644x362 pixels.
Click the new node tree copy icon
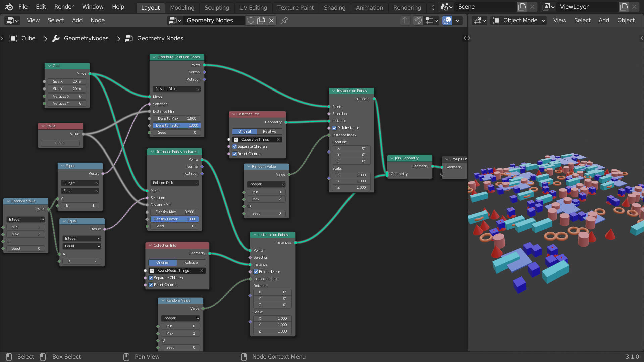(x=261, y=20)
